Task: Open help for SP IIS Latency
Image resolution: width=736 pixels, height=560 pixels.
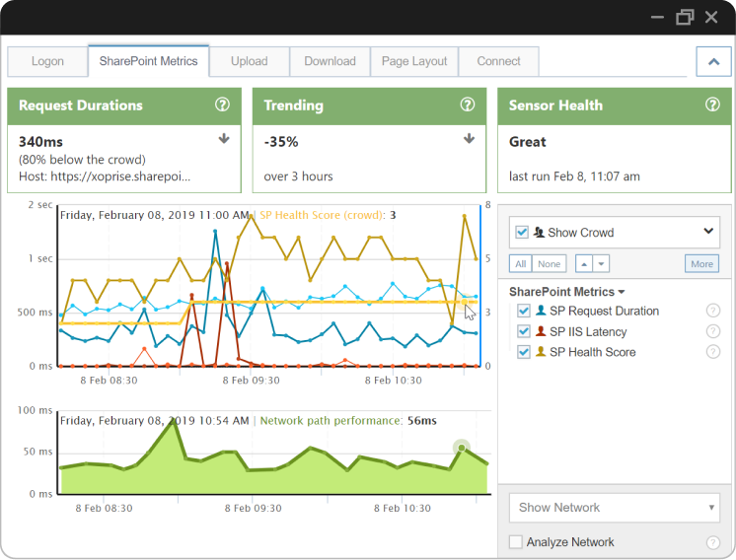Action: coord(713,331)
